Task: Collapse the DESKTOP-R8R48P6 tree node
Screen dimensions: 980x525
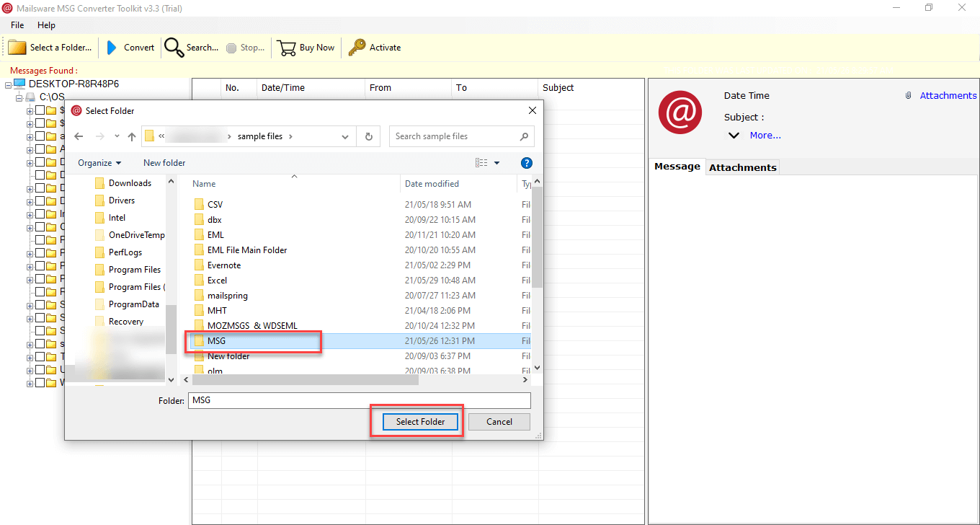Action: (x=8, y=84)
